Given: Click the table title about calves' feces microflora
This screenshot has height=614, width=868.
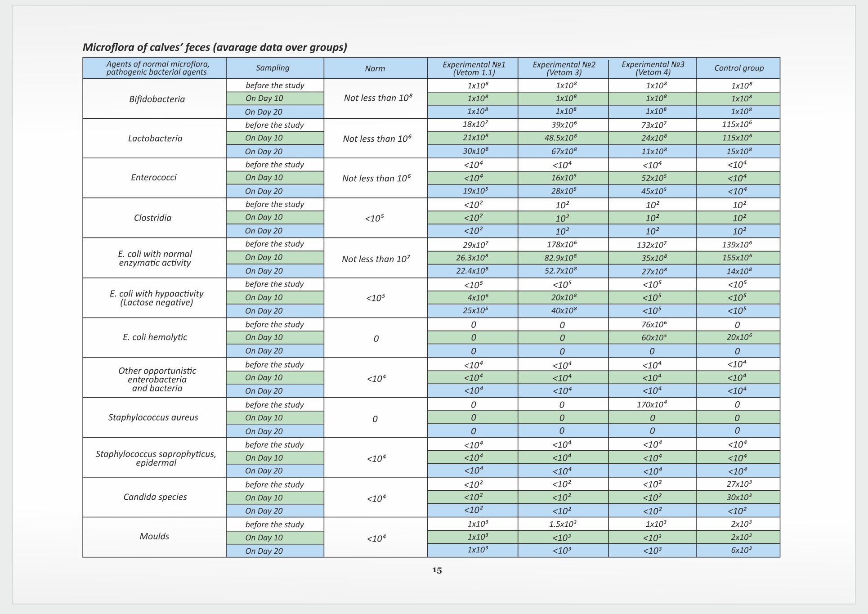Looking at the screenshot, I should click(215, 47).
